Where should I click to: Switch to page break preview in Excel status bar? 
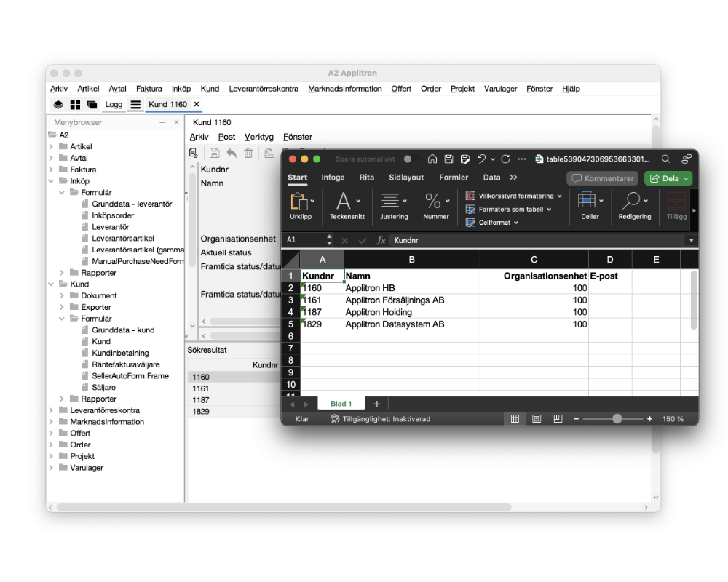[x=558, y=418]
